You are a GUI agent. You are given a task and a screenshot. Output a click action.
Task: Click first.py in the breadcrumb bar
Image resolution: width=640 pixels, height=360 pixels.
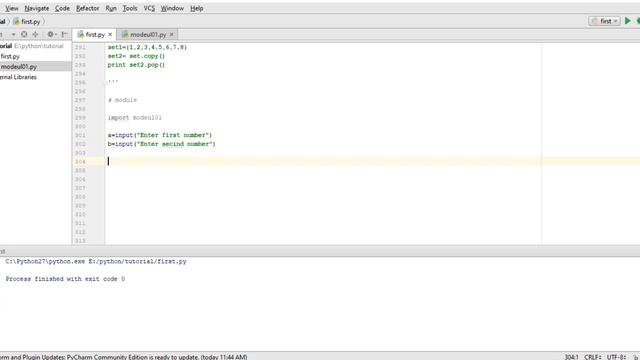(31, 22)
